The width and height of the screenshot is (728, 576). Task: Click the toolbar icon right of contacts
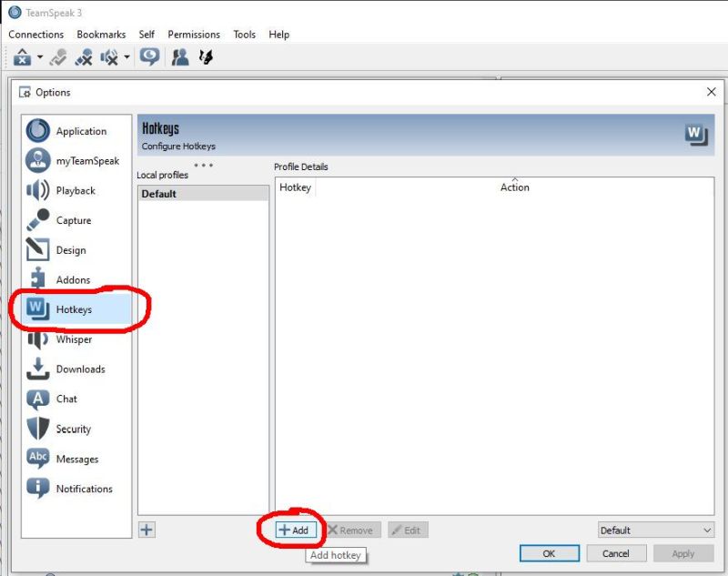206,57
